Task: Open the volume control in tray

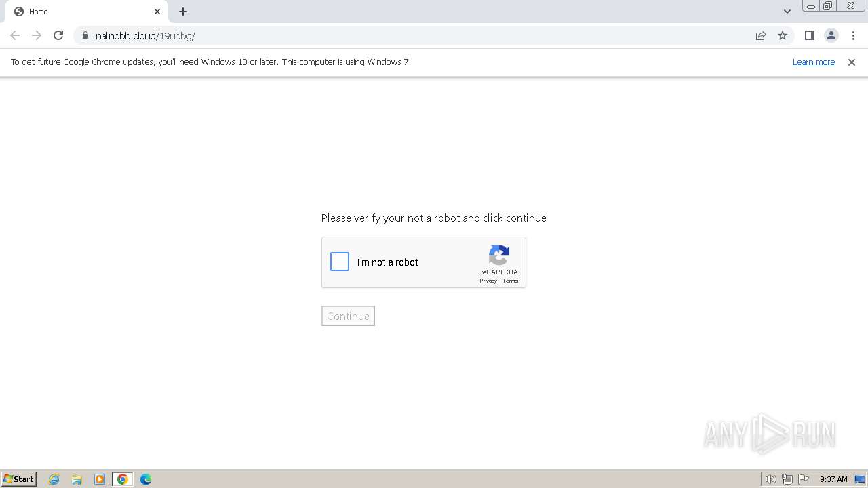Action: (770, 479)
